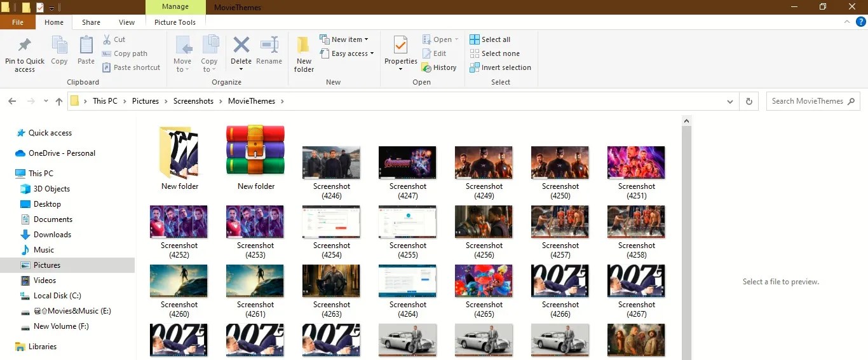Click the file list vertical scrollbar
The width and height of the screenshot is (868, 360).
[686, 238]
